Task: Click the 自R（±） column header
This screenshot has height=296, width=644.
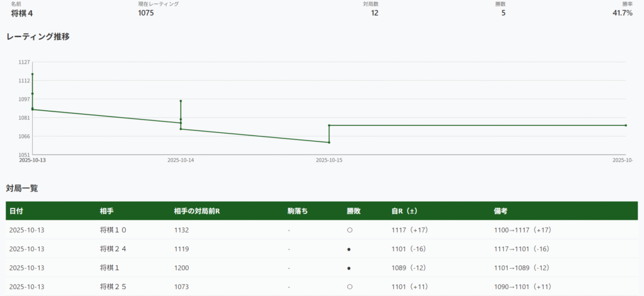Action: 409,211
